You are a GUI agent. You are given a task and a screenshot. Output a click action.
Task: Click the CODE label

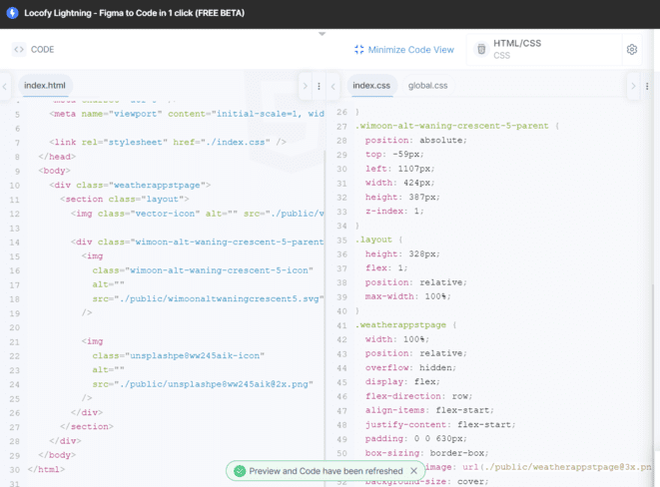point(43,50)
